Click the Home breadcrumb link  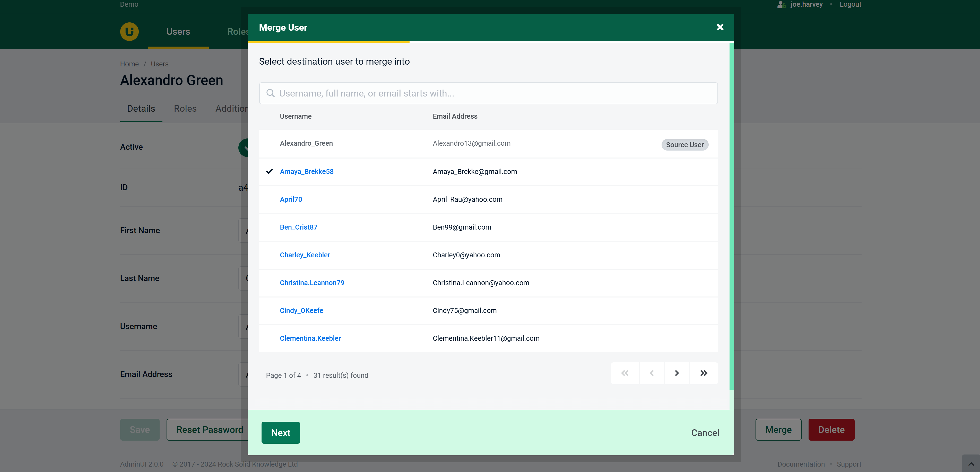point(129,64)
